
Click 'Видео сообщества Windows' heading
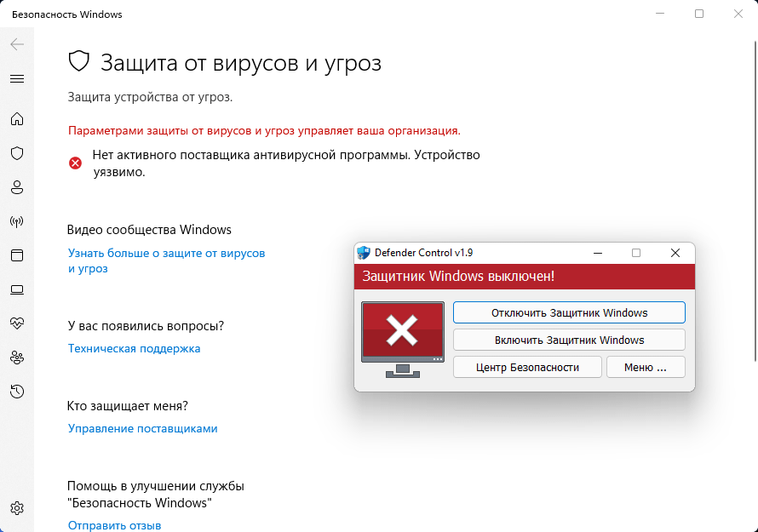pyautogui.click(x=149, y=230)
